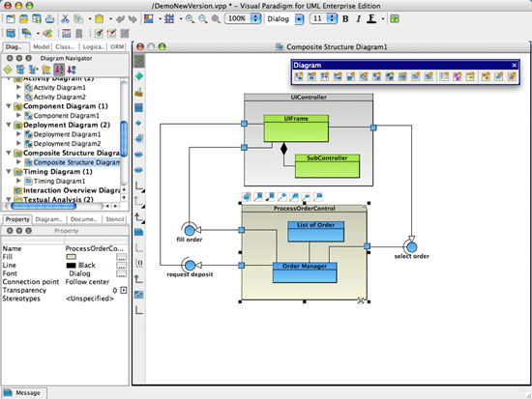Click the green icon after font color
532x399 pixels.
pos(395,19)
